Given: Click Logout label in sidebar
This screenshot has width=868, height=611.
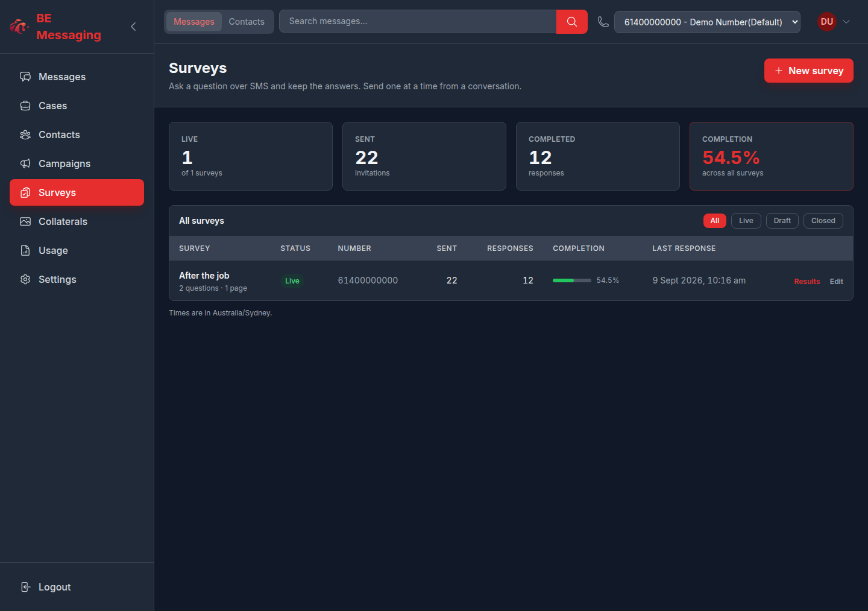Looking at the screenshot, I should 55,587.
